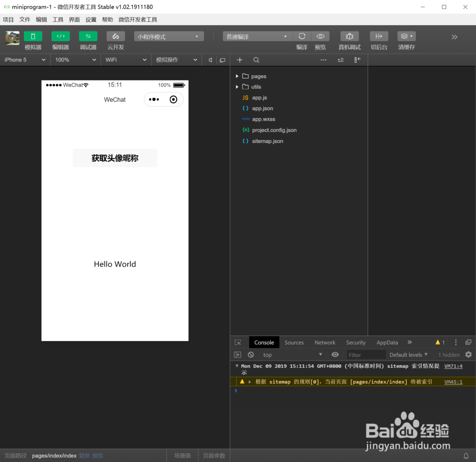Viewport: 476px width, 462px height.
Task: Toggle the 模拟器 simulator panel button
Action: [33, 37]
